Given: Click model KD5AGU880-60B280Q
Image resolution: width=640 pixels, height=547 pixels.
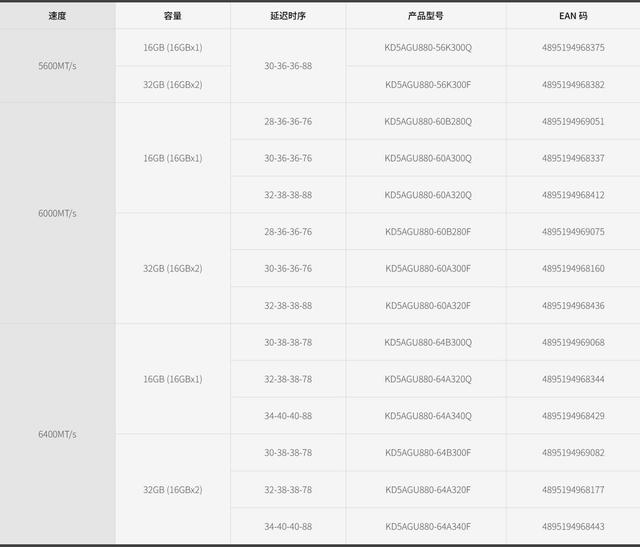Looking at the screenshot, I should (x=428, y=121).
